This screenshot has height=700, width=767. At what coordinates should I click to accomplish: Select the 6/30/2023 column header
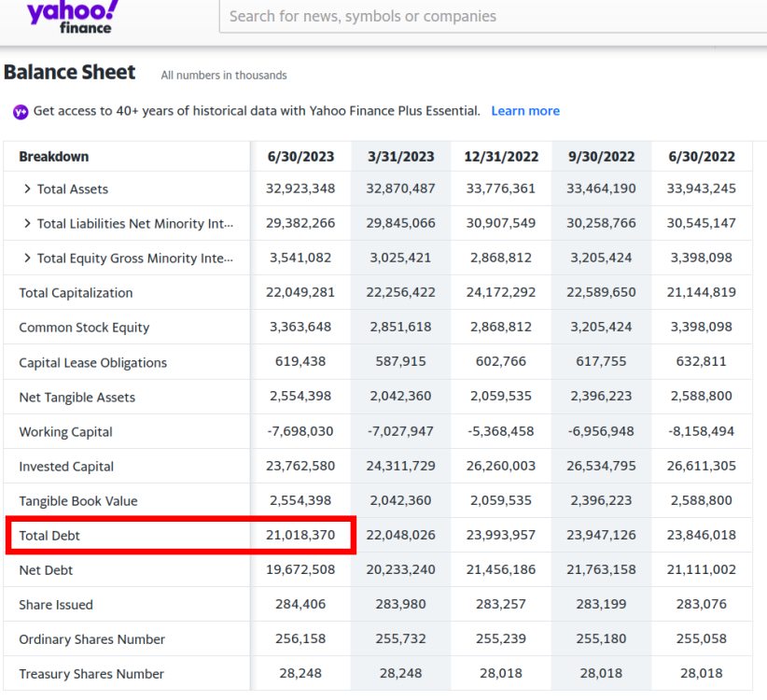point(300,157)
